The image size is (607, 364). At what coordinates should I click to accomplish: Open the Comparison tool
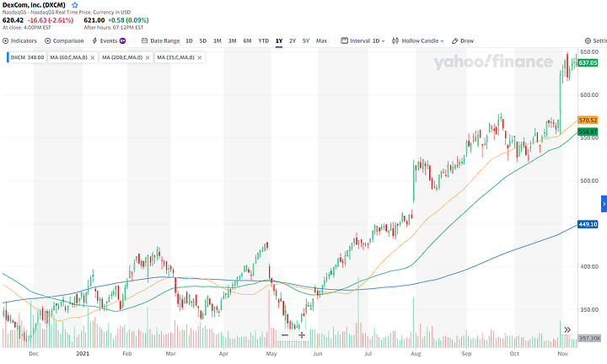[64, 40]
